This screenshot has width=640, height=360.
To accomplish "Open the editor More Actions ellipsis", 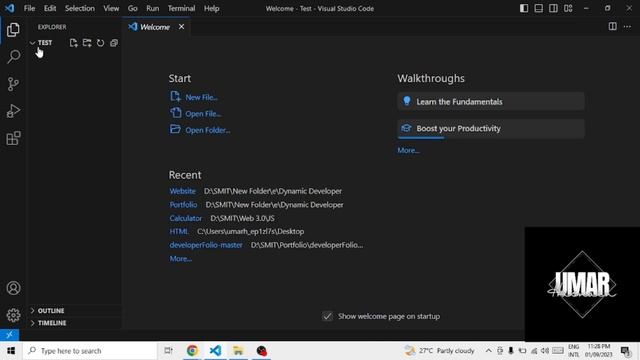I will (627, 27).
